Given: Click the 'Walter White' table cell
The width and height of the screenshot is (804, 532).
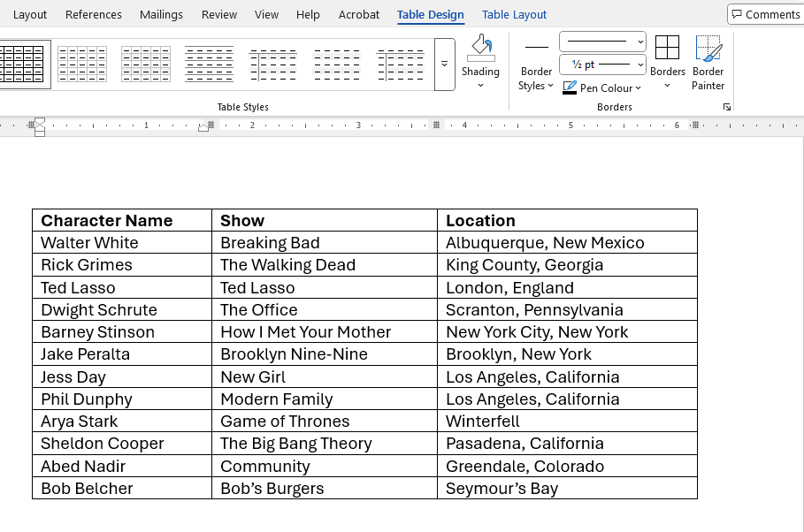Looking at the screenshot, I should [x=89, y=243].
